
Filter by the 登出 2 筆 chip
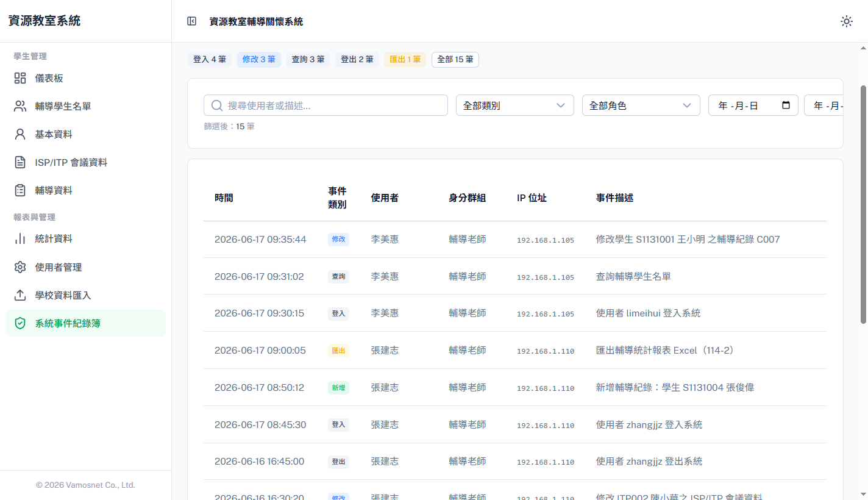357,60
